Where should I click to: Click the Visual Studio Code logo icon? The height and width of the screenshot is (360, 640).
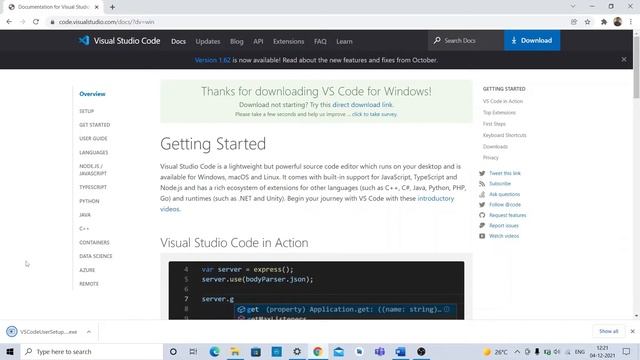pos(84,40)
